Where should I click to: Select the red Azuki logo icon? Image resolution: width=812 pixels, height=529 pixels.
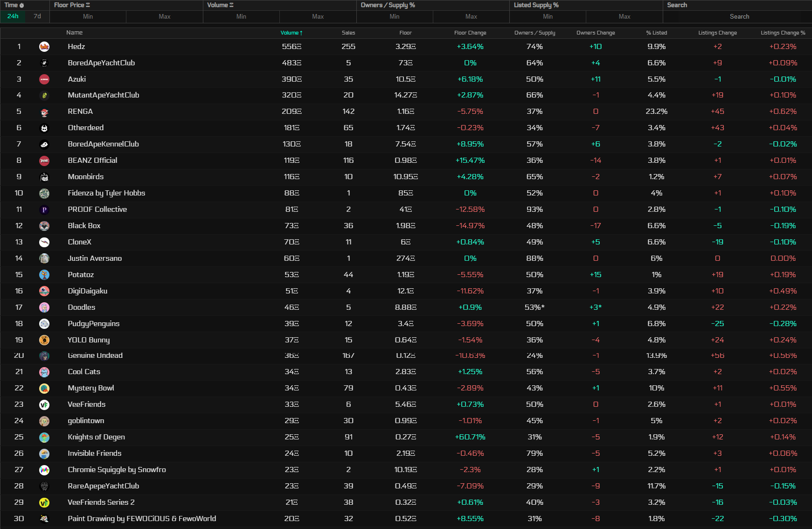click(x=44, y=79)
